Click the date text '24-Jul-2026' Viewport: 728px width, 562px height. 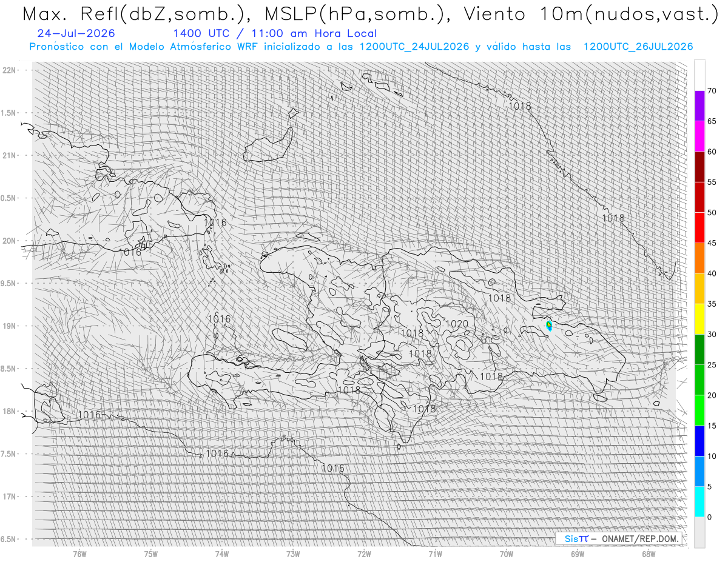pos(76,33)
